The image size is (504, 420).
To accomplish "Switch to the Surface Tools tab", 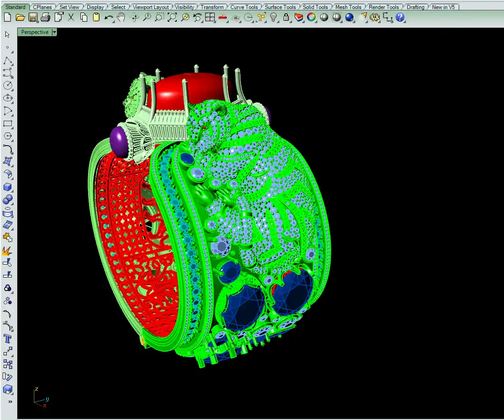I will point(280,7).
